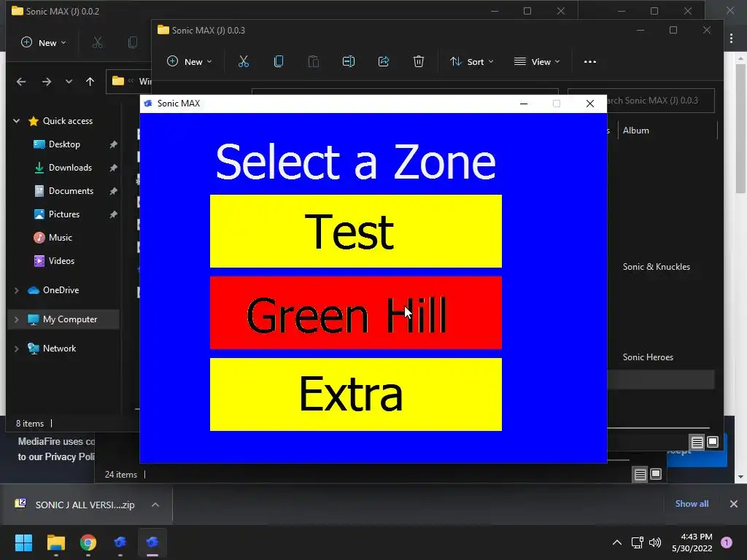This screenshot has height=560, width=747.
Task: Unpin Documents using its pin icon
Action: coord(113,191)
